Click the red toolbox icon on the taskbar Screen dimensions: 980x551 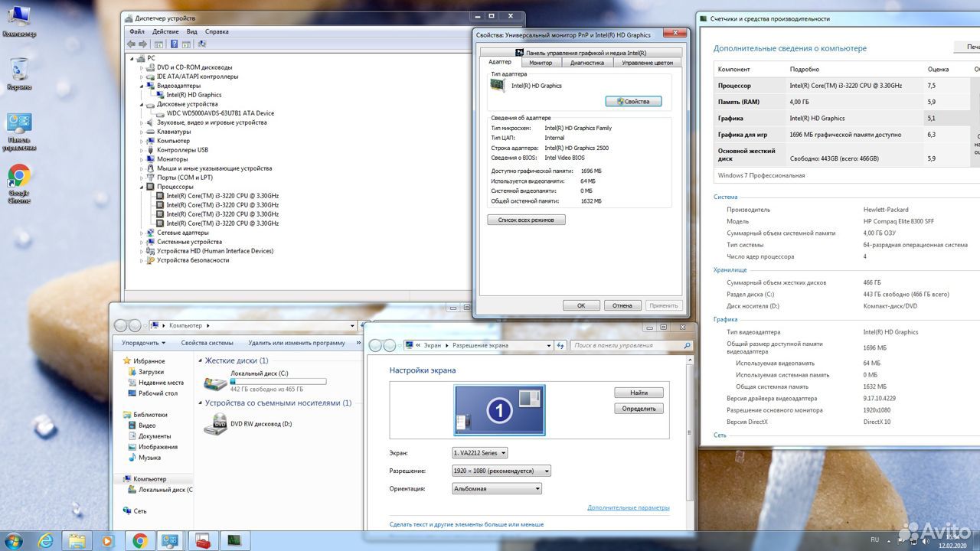coord(203,541)
